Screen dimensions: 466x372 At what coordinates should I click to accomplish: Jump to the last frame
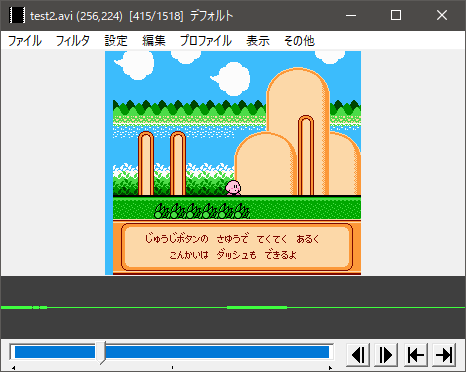click(444, 355)
